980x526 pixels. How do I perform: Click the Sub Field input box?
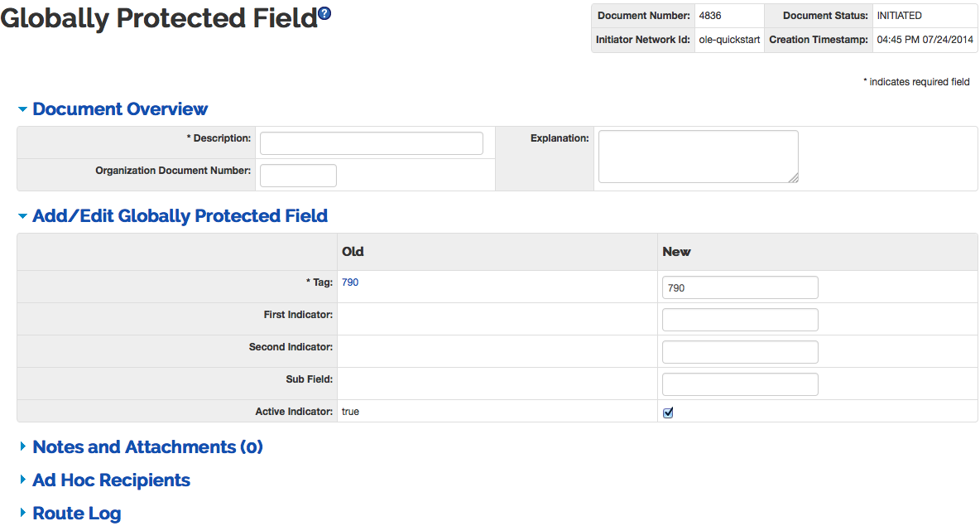pos(740,384)
